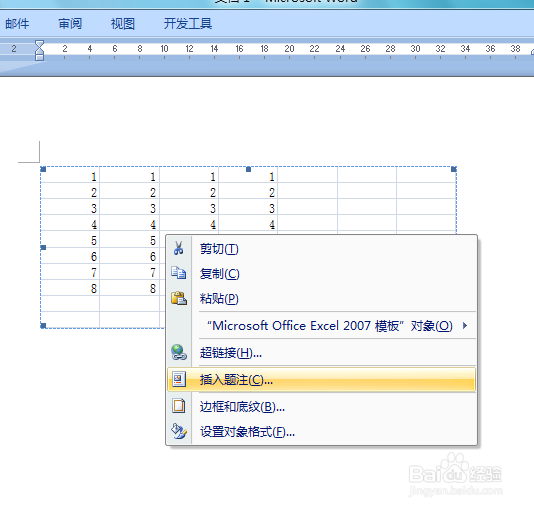Viewport: 534px width, 510px height.
Task: Click the cell with 8 in first column
Action: (70, 288)
